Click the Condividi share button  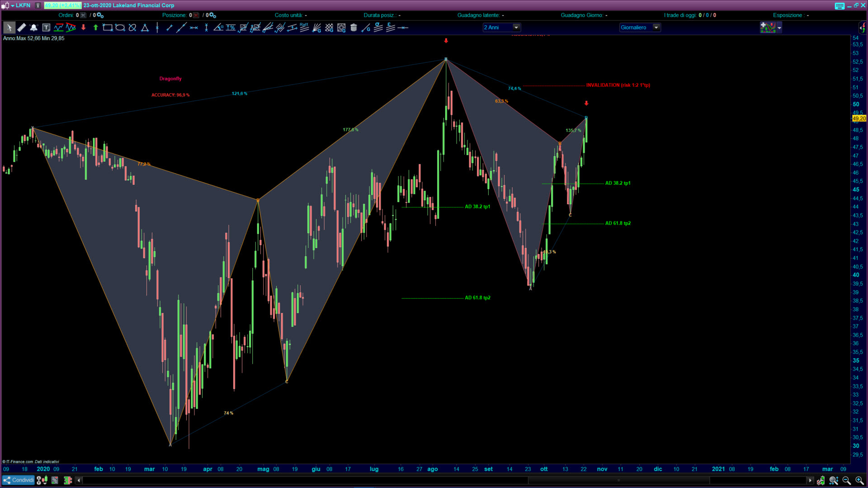[19, 480]
